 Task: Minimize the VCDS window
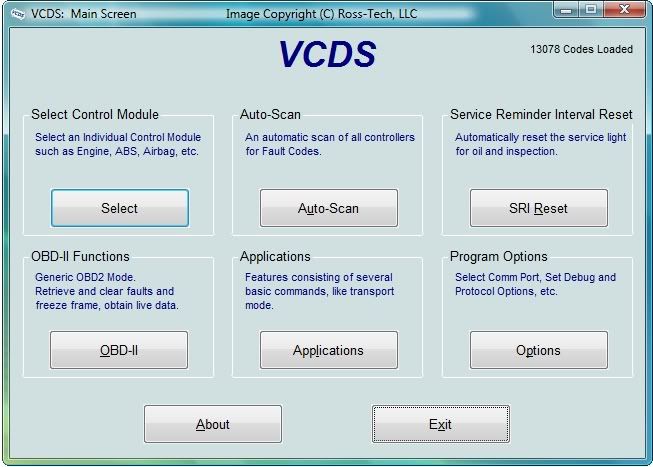point(566,9)
